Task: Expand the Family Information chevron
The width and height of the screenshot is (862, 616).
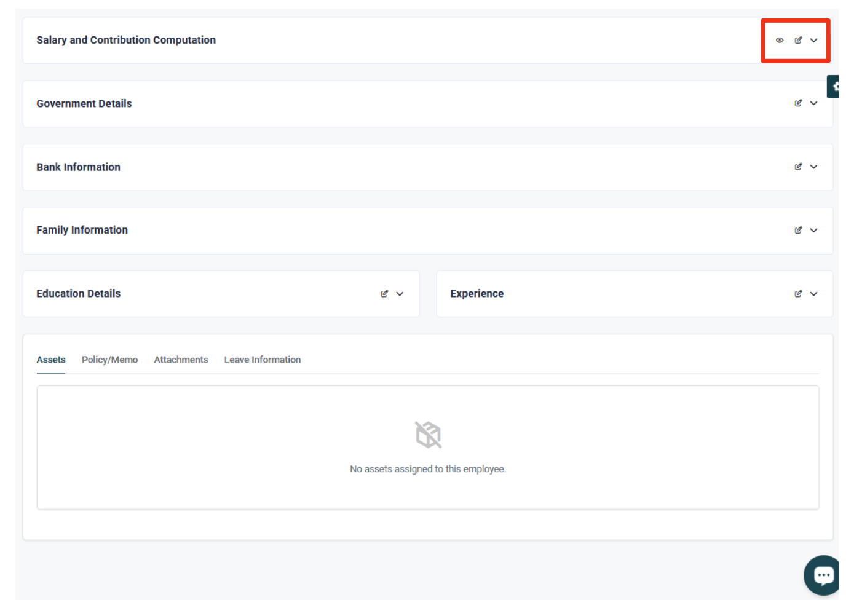Action: click(813, 231)
